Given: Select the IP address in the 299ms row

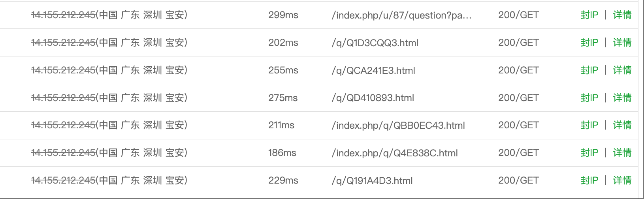Looking at the screenshot, I should click(x=63, y=15).
